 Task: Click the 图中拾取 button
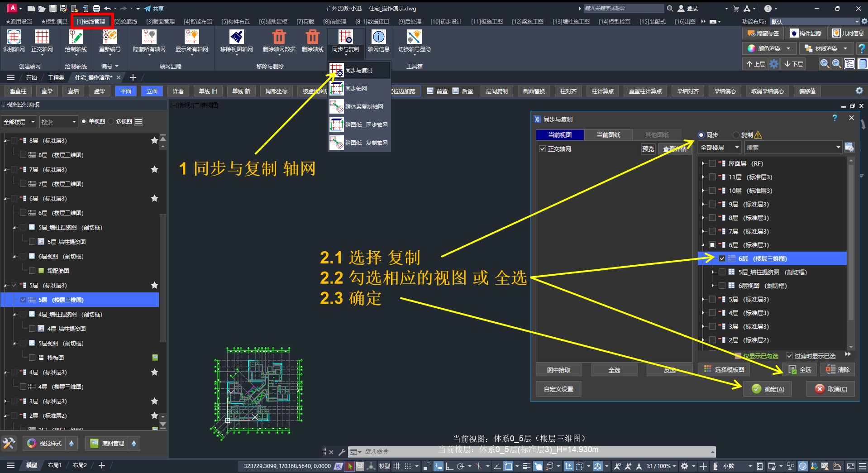(558, 370)
